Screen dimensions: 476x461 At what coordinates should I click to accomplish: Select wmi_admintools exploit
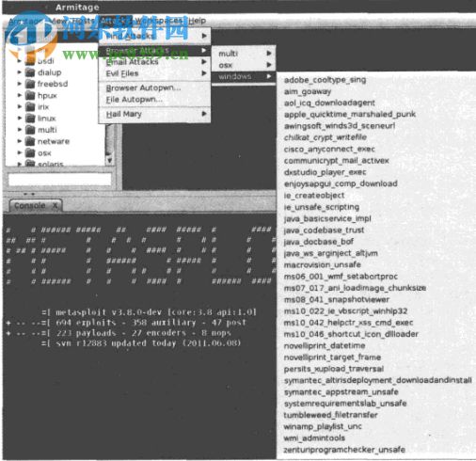pyautogui.click(x=314, y=438)
